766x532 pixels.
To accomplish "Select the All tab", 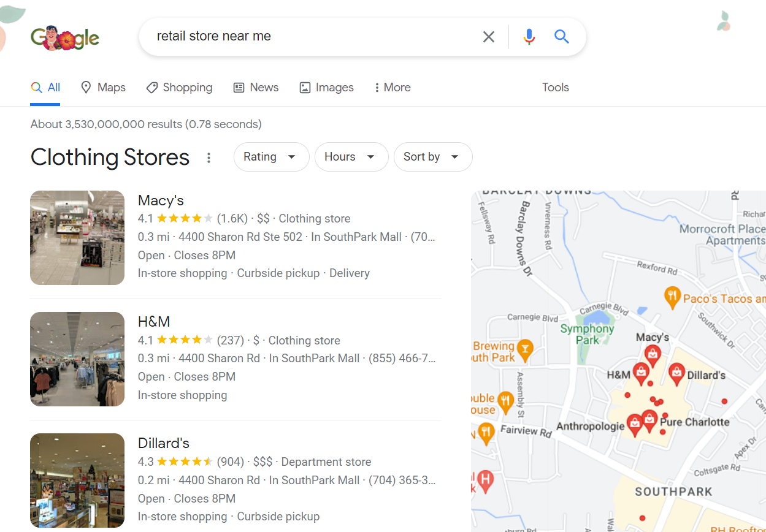I will 45,88.
